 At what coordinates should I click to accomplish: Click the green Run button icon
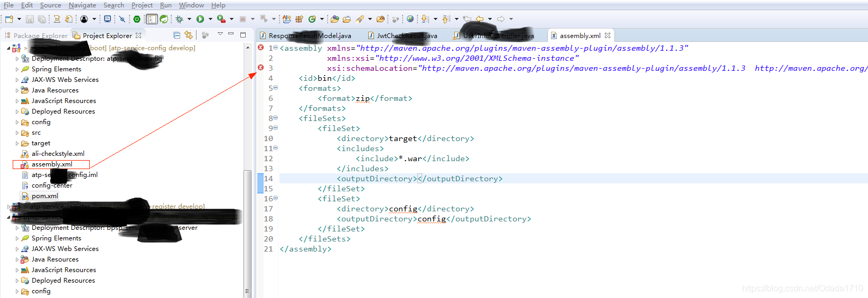tap(200, 19)
